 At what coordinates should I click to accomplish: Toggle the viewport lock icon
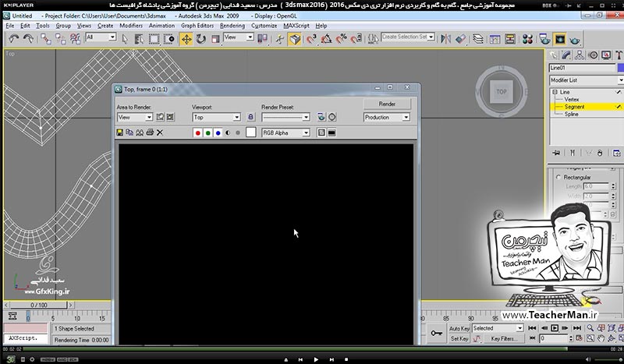250,117
